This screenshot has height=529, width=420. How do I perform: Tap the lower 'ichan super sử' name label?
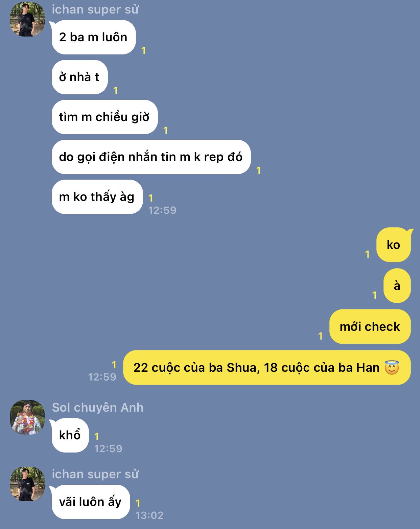(95, 474)
